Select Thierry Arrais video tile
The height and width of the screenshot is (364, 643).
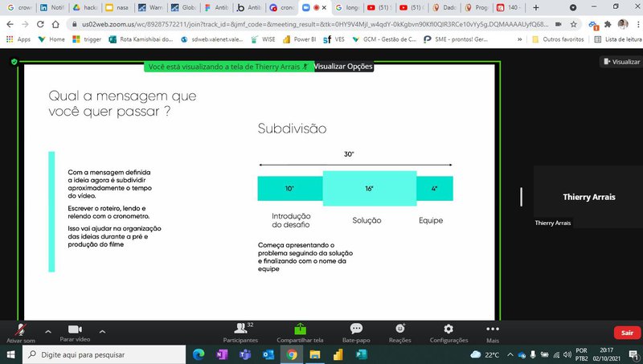coord(588,197)
